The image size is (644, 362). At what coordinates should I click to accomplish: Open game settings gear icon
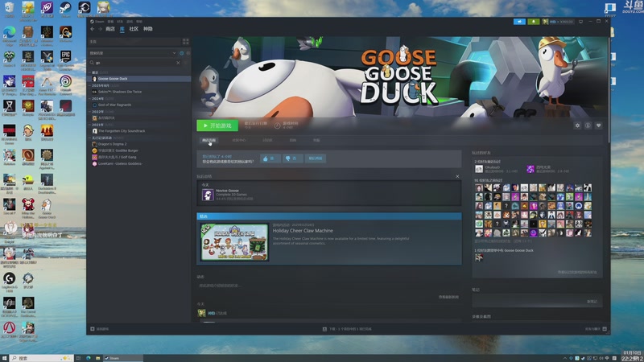(x=577, y=125)
